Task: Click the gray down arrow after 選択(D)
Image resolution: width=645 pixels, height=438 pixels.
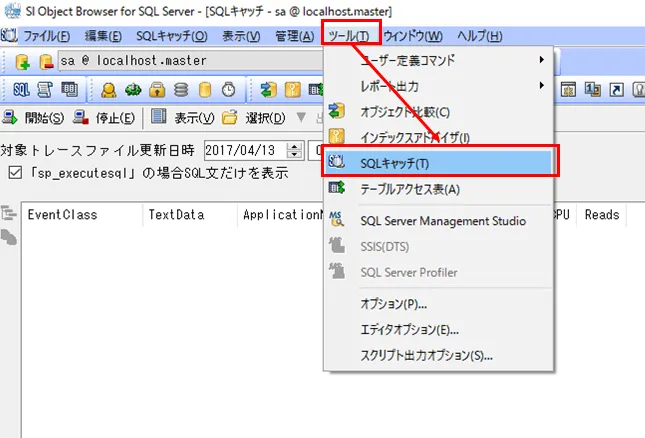Action: (x=301, y=118)
